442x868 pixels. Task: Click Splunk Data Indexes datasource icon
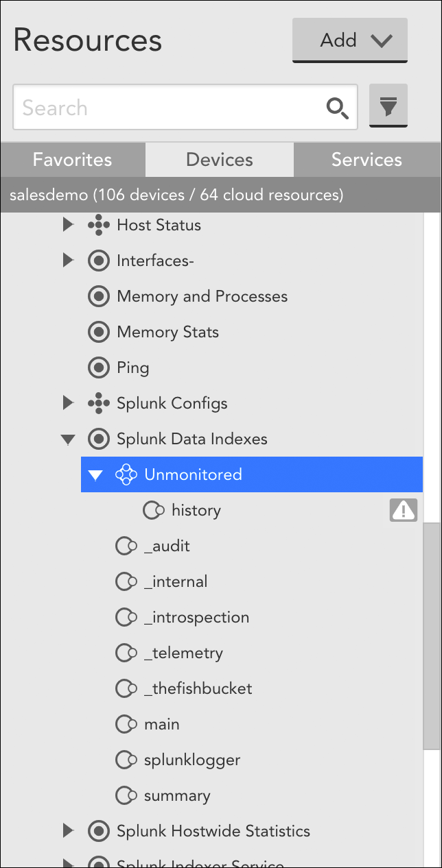click(x=99, y=439)
